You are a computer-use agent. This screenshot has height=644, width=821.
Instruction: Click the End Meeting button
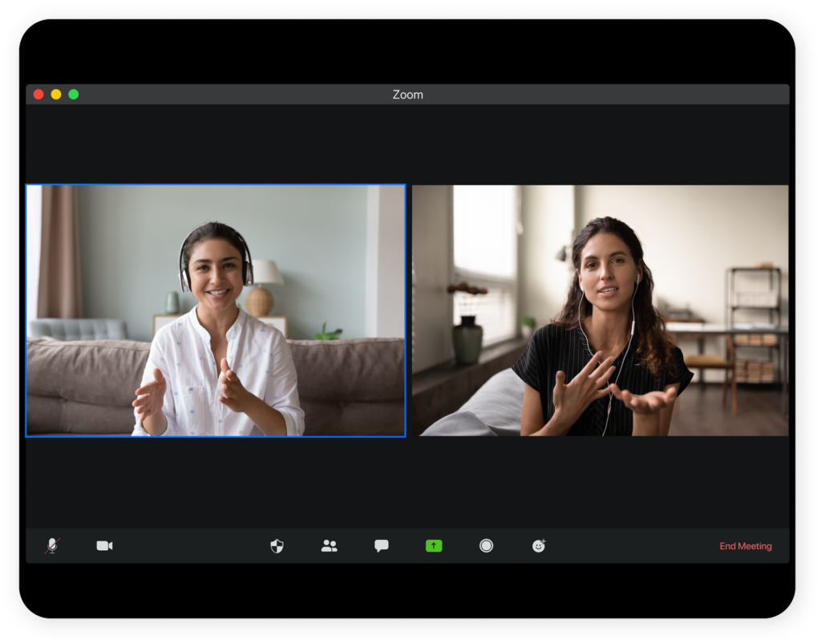[746, 546]
